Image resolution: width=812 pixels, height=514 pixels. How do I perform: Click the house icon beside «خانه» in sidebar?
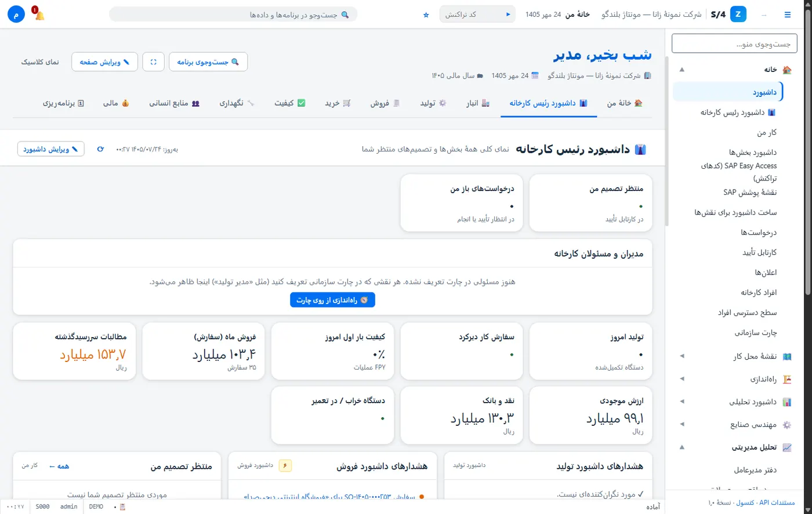tap(787, 70)
